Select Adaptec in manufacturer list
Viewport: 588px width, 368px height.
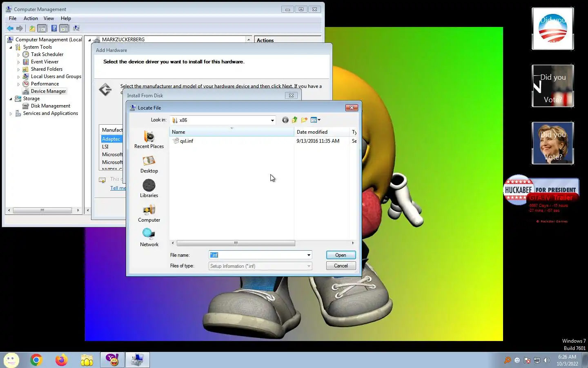coord(111,139)
